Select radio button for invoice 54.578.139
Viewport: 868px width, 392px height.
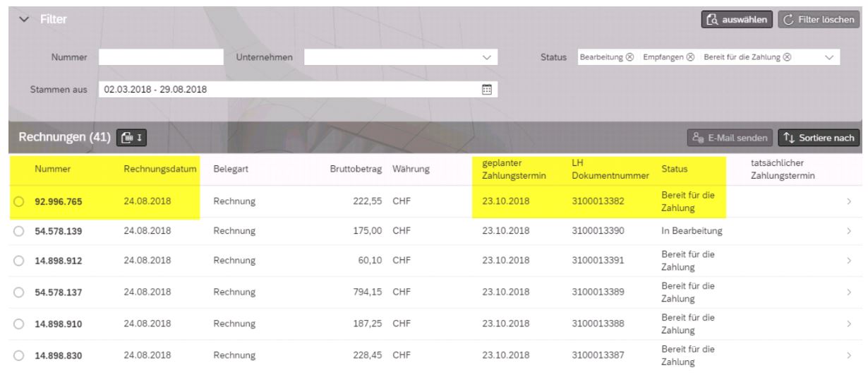19,231
